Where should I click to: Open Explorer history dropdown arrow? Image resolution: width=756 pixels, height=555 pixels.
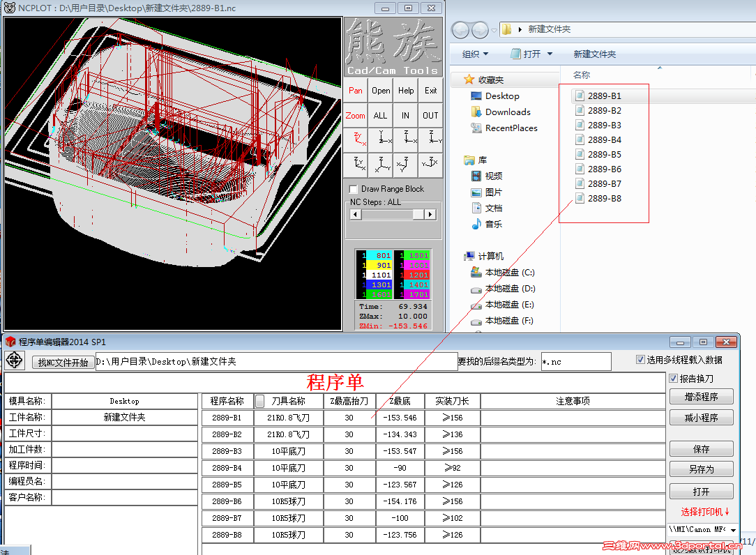(x=494, y=31)
